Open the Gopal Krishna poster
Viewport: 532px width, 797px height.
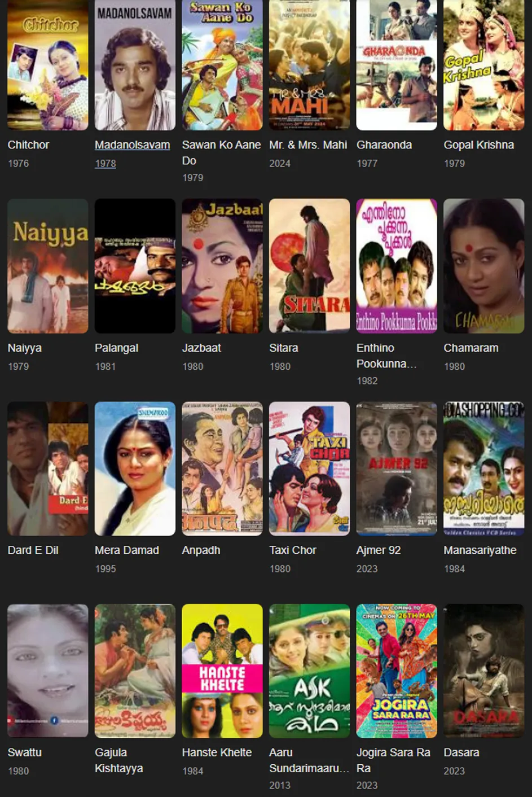pos(484,65)
